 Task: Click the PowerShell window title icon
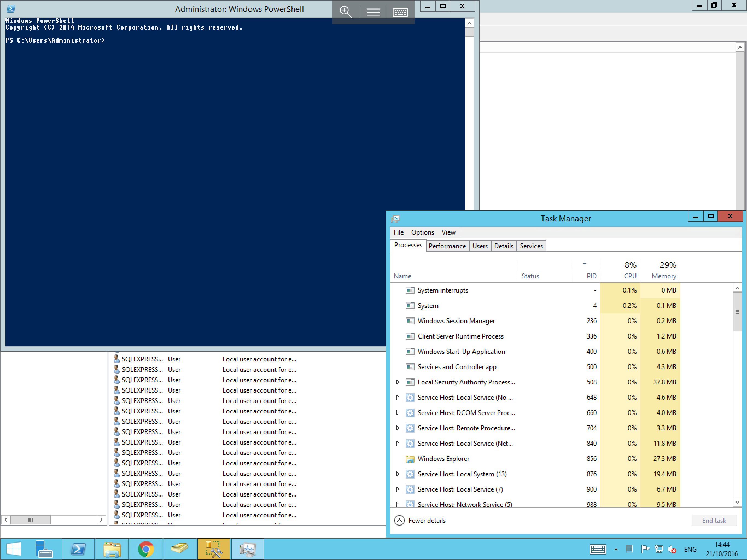click(x=11, y=9)
